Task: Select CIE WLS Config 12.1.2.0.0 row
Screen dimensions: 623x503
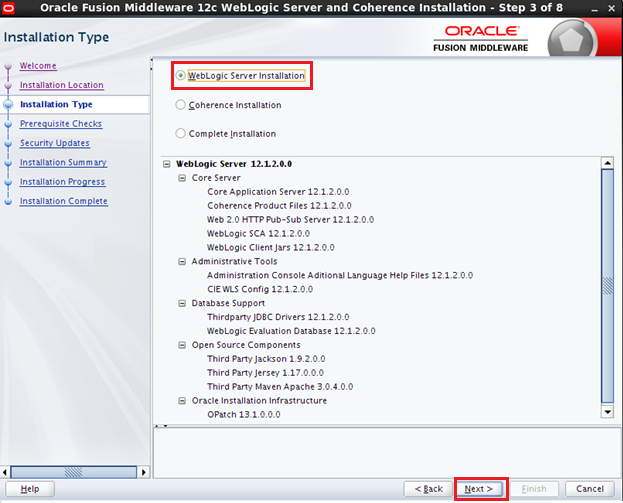Action: (x=260, y=289)
